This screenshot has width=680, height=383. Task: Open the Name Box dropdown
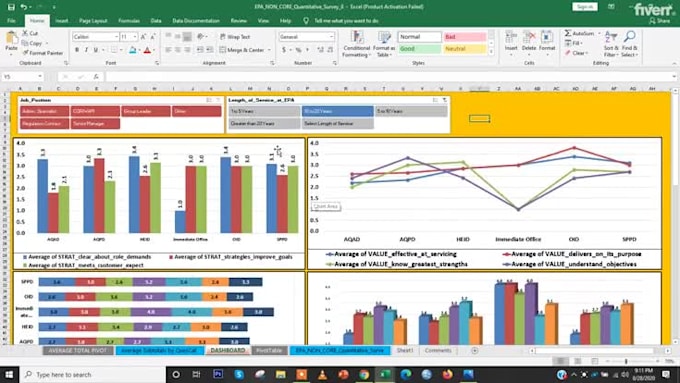(x=40, y=77)
